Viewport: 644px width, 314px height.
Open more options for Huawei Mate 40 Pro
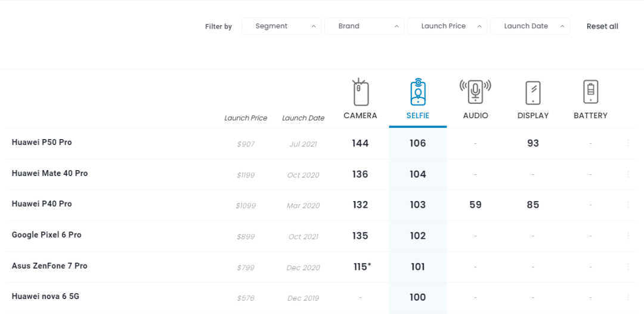628,174
